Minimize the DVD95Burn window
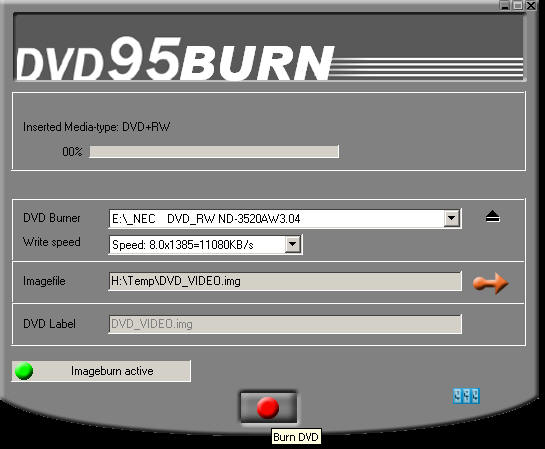Screen dimensions: 545x449 pyautogui.click(x=504, y=5)
